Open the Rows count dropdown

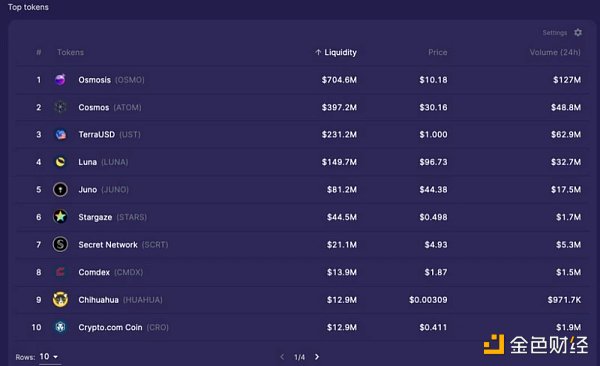tap(49, 357)
